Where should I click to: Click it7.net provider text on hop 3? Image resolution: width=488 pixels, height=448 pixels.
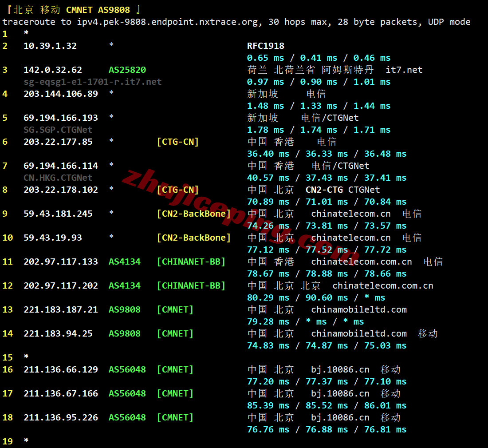point(404,70)
